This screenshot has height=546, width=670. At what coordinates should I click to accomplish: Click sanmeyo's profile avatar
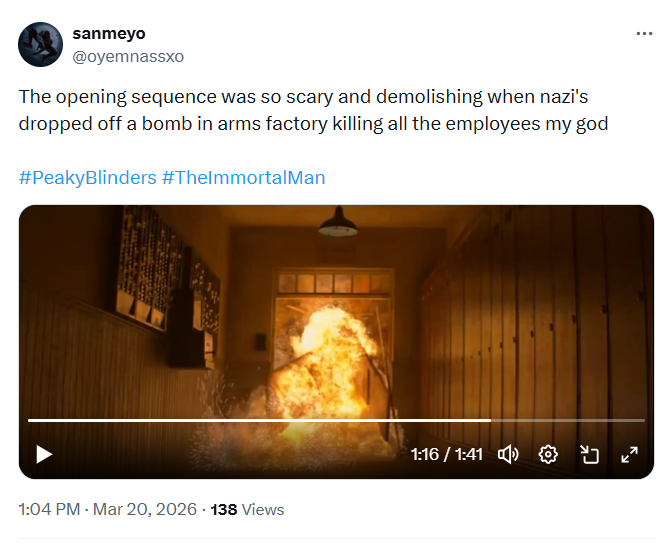[x=41, y=45]
